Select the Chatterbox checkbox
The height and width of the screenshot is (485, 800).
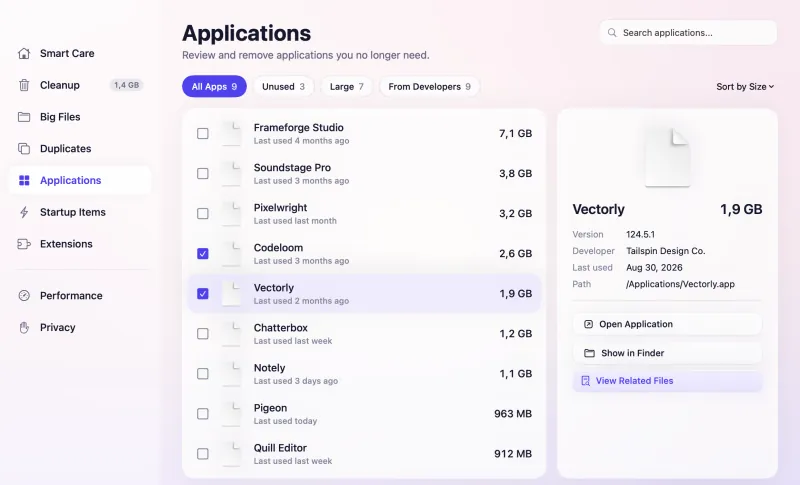(203, 334)
